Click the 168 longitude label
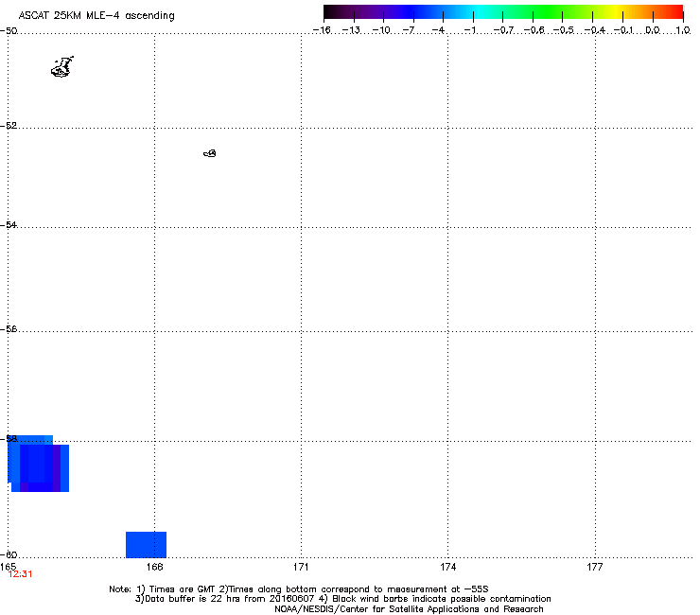 154,567
